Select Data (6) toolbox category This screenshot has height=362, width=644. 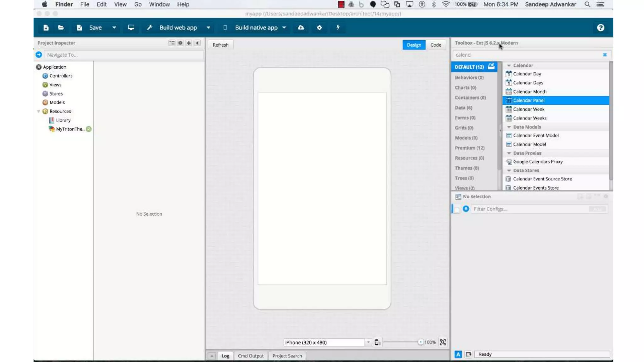coord(464,108)
